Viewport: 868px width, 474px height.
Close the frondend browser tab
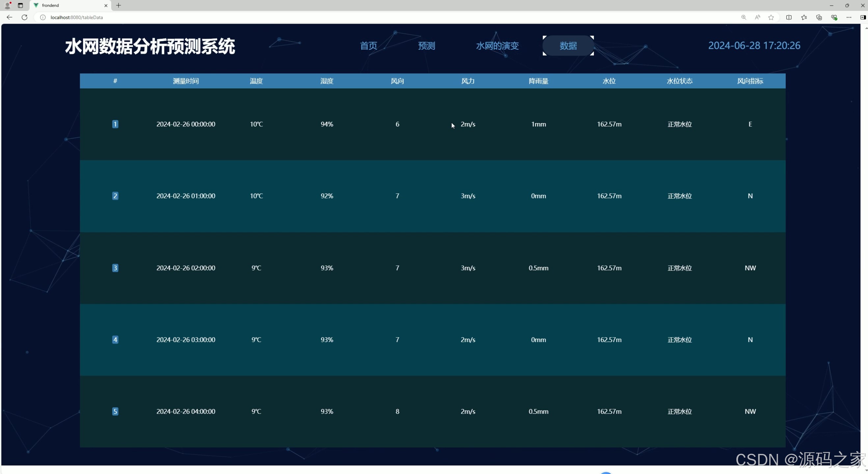tap(106, 5)
